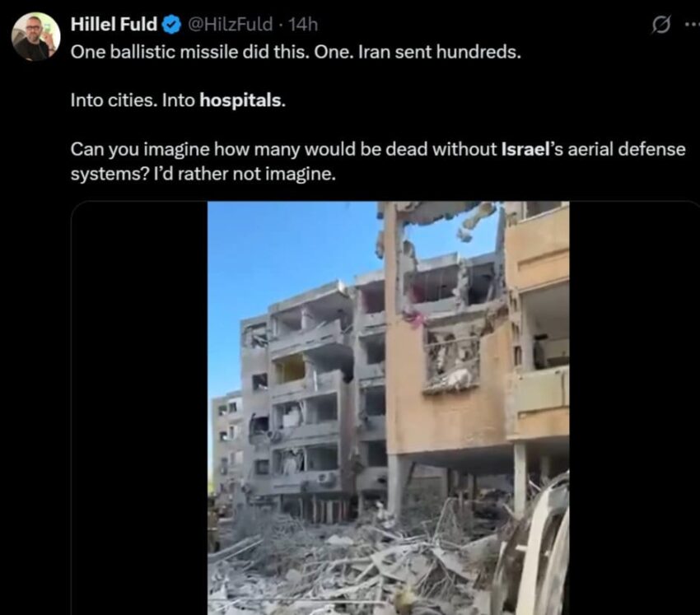The width and height of the screenshot is (700, 615).
Task: Click the blue verified badge
Action: tap(171, 25)
